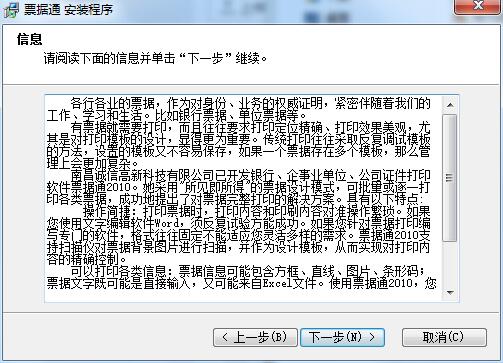Click the scrollbar track below the thumb
Image resolution: width=503 pixels, height=363 pixels.
pos(450,263)
